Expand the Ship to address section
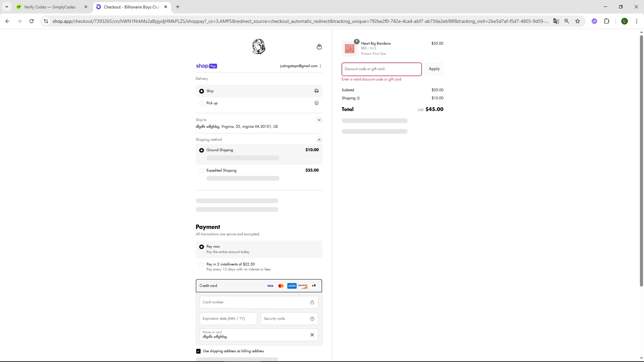Image resolution: width=644 pixels, height=362 pixels. (319, 120)
